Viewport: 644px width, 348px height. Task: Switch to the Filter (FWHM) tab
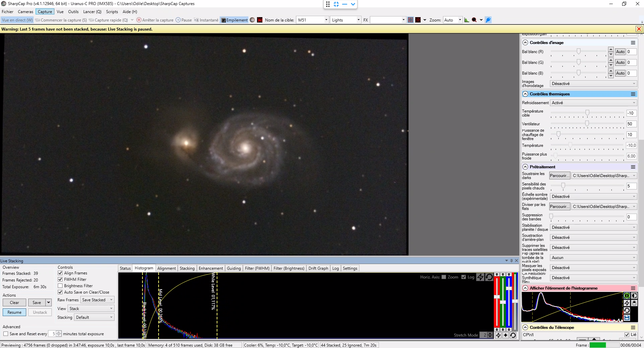(257, 268)
